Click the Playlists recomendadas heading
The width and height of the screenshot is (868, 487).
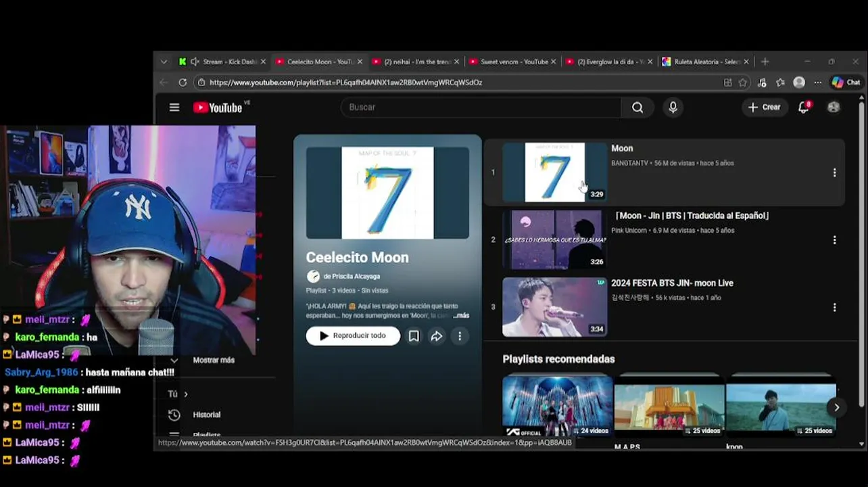click(558, 359)
